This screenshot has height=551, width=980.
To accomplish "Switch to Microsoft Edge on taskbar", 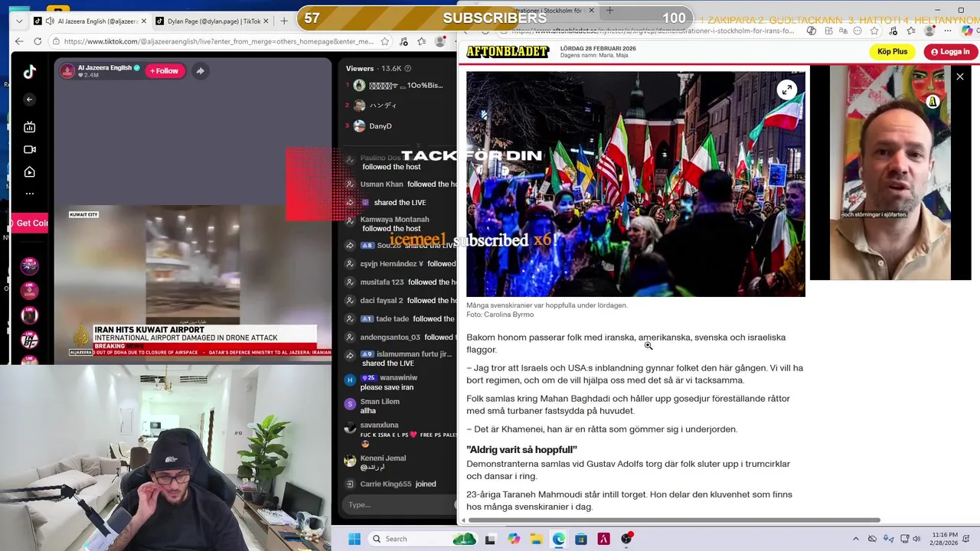I will click(559, 539).
